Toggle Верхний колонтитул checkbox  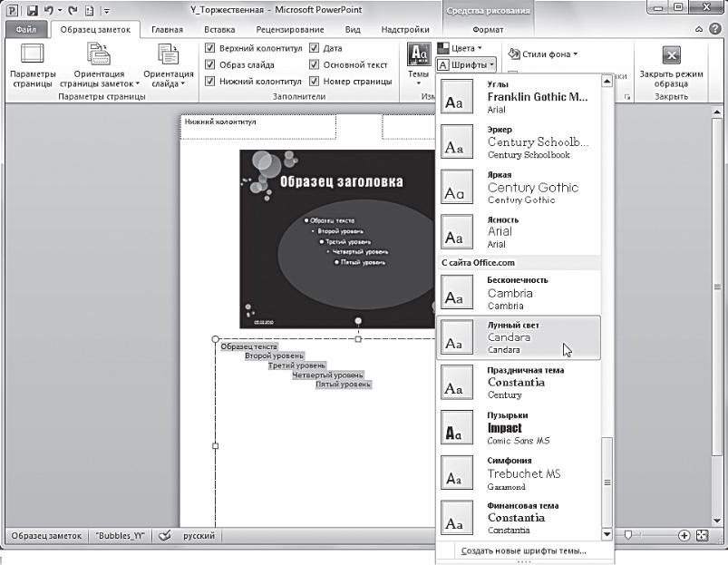[x=209, y=48]
